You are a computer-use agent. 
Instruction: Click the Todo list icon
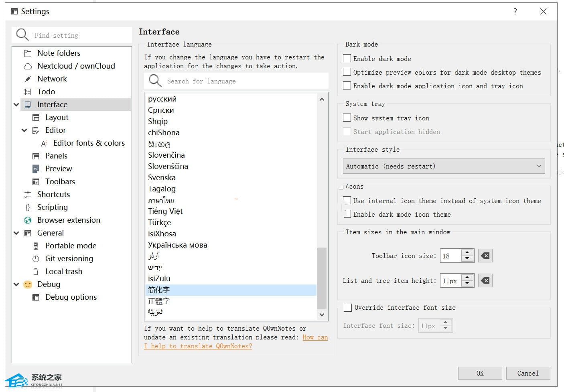point(28,92)
